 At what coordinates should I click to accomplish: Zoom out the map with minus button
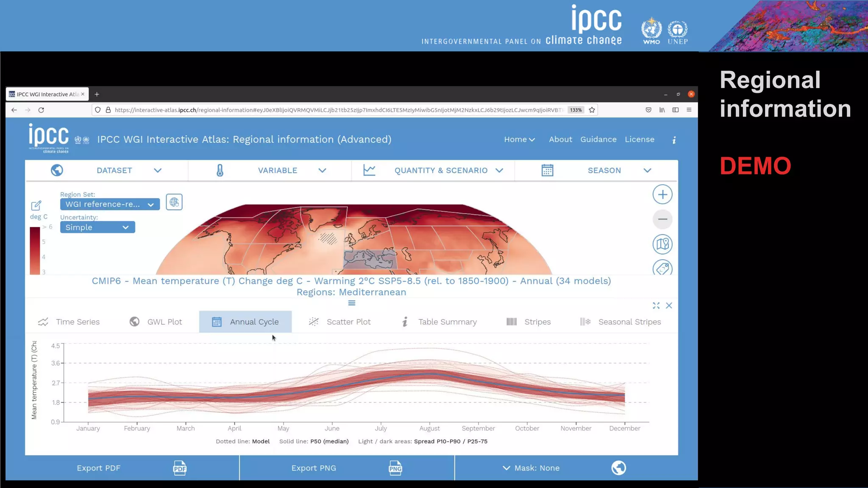662,219
